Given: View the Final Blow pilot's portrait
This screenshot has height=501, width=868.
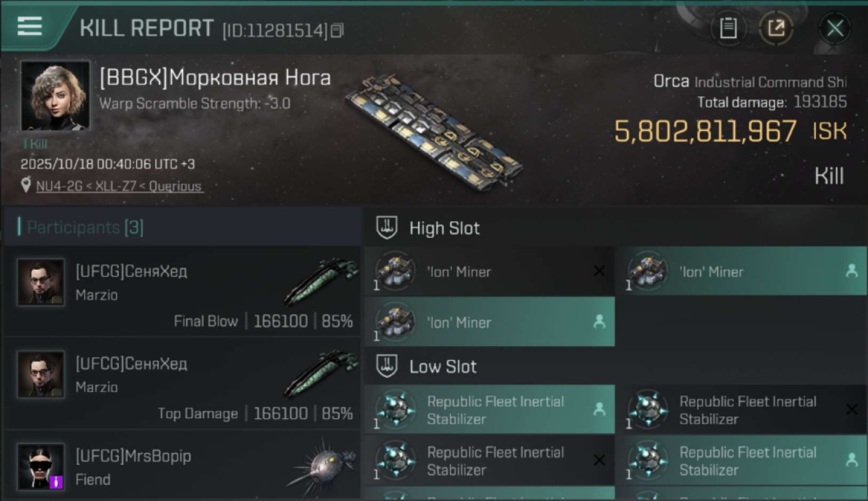Looking at the screenshot, I should click(41, 283).
